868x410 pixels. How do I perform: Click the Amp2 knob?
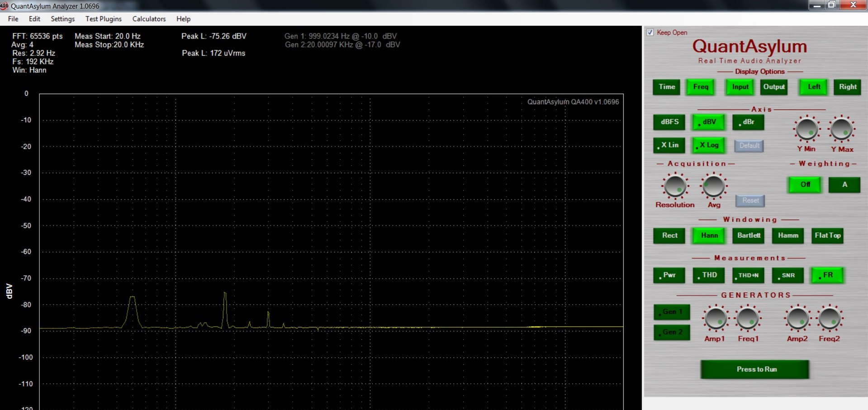(797, 318)
